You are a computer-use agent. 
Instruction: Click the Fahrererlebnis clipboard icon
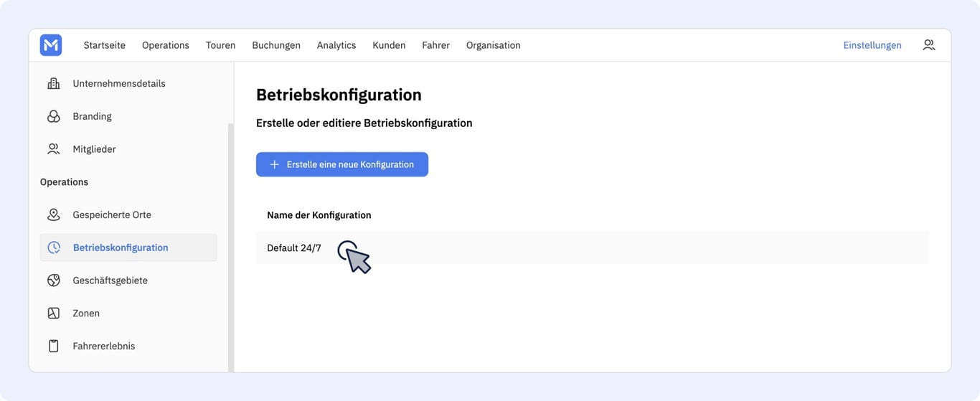[x=54, y=346]
